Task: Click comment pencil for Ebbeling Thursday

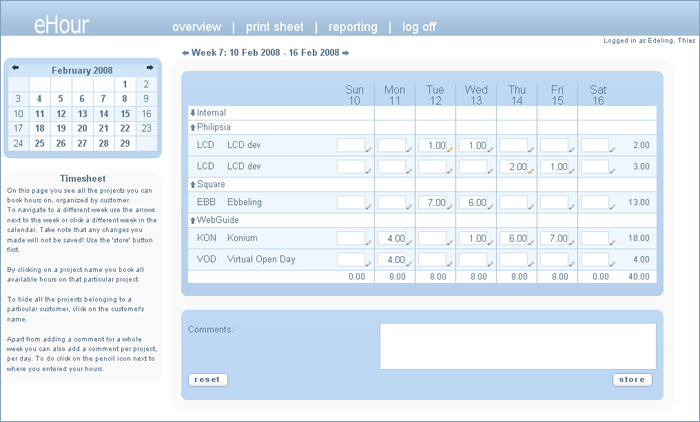Action: (x=530, y=206)
